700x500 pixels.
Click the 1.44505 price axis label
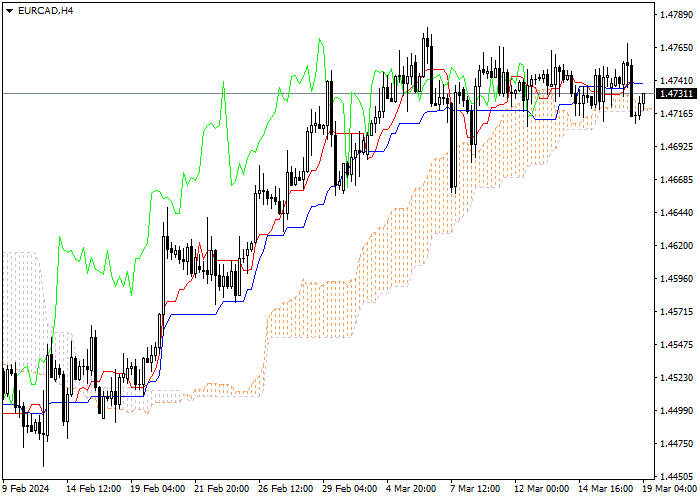click(x=677, y=477)
